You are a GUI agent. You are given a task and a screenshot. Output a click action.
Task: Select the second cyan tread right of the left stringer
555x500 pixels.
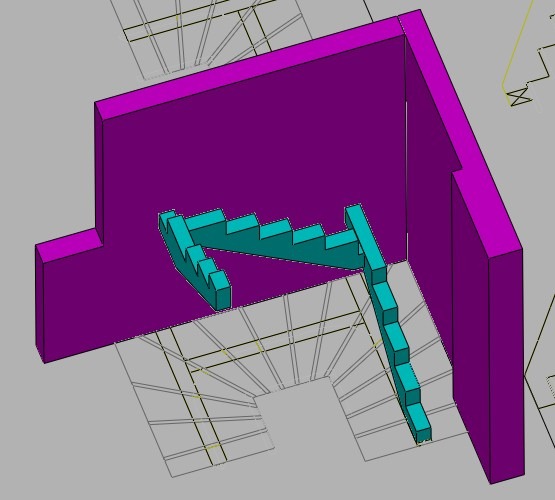pyautogui.click(x=243, y=224)
